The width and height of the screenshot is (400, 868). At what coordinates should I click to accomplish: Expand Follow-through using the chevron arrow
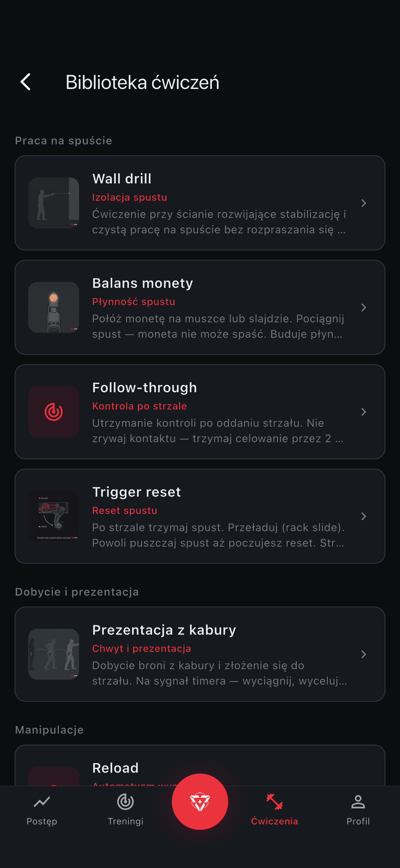point(364,412)
